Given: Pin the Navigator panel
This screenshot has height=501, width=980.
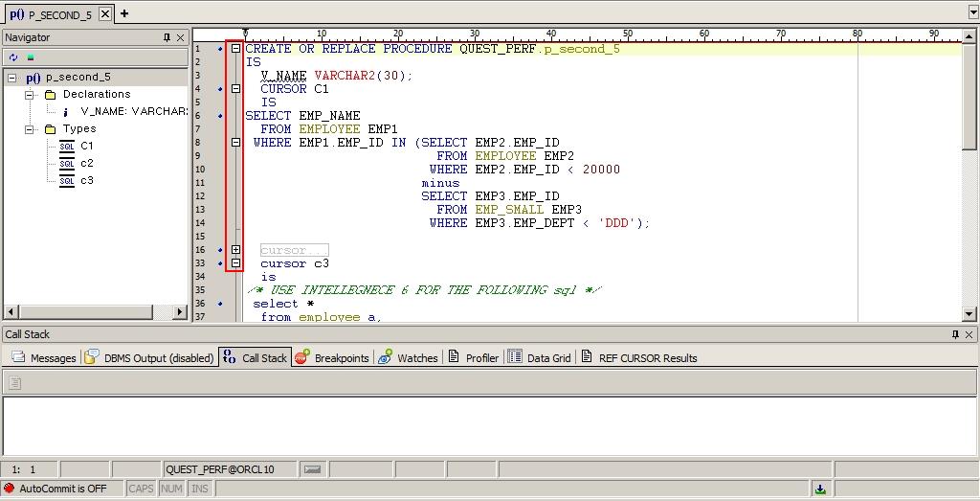Looking at the screenshot, I should [167, 37].
